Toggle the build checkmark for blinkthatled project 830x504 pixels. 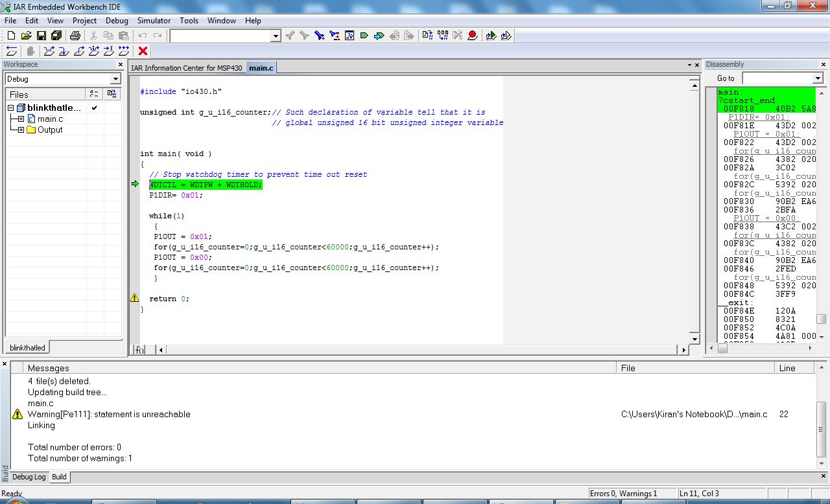coord(95,108)
